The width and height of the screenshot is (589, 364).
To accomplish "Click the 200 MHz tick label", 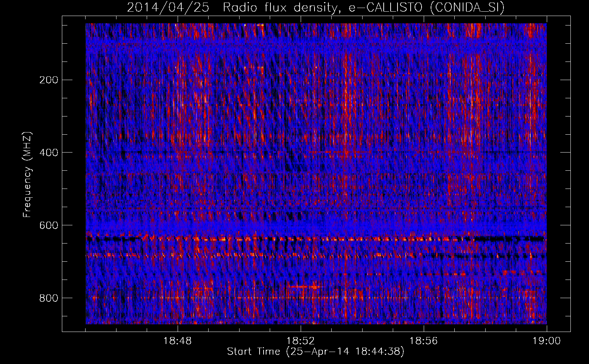I will pyautogui.click(x=48, y=80).
